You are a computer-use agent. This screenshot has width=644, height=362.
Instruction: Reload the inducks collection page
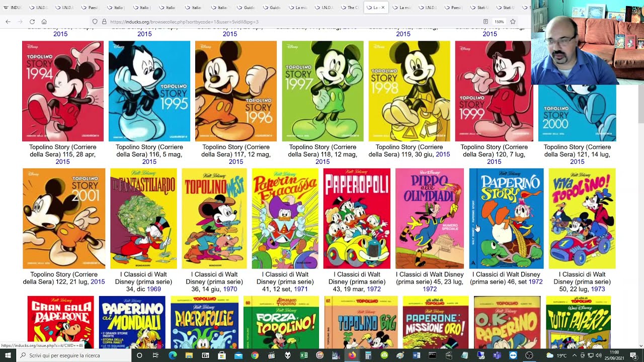pos(32,22)
